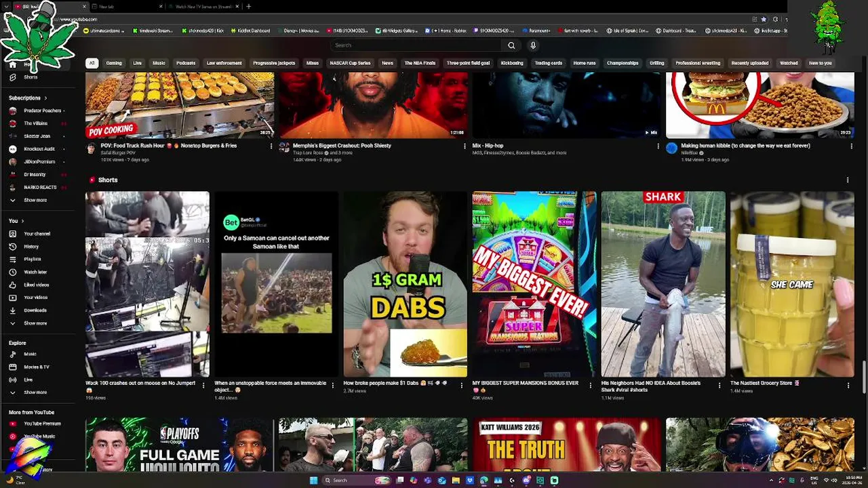The image size is (868, 488).
Task: Play the SHARK short thumbnail
Action: click(x=663, y=284)
